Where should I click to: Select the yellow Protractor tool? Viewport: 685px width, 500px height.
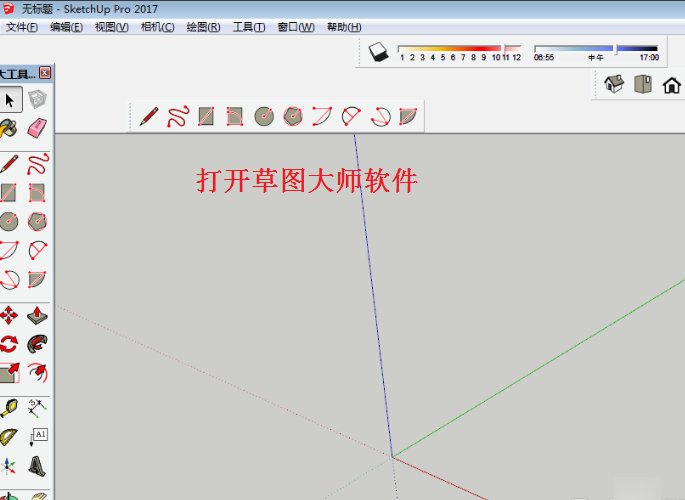click(x=9, y=437)
